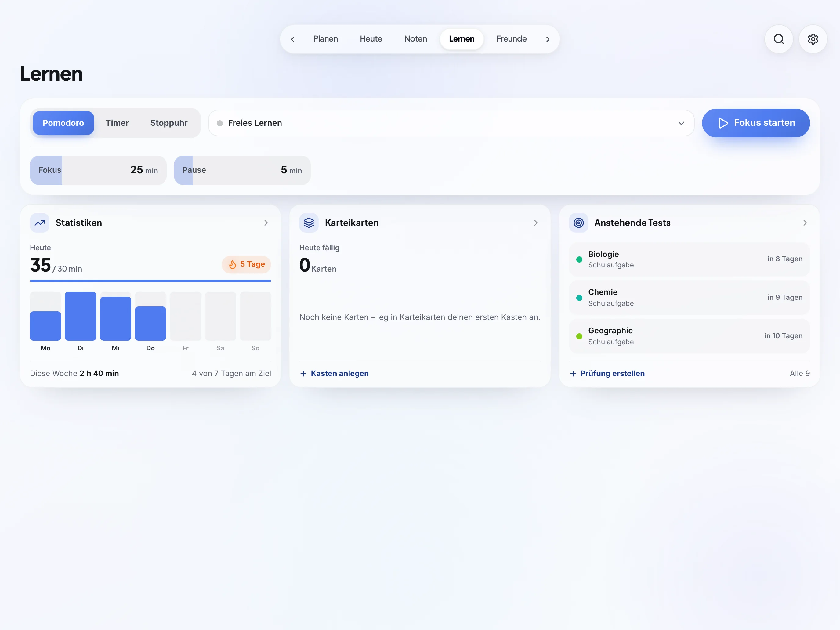Click the Di bar in weekly chart
The width and height of the screenshot is (840, 630).
(x=81, y=316)
